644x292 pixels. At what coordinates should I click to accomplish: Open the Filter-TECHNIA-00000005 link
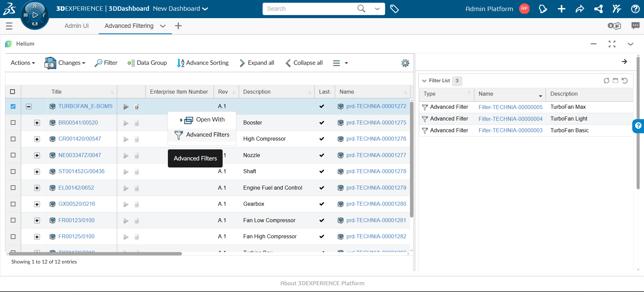(510, 107)
